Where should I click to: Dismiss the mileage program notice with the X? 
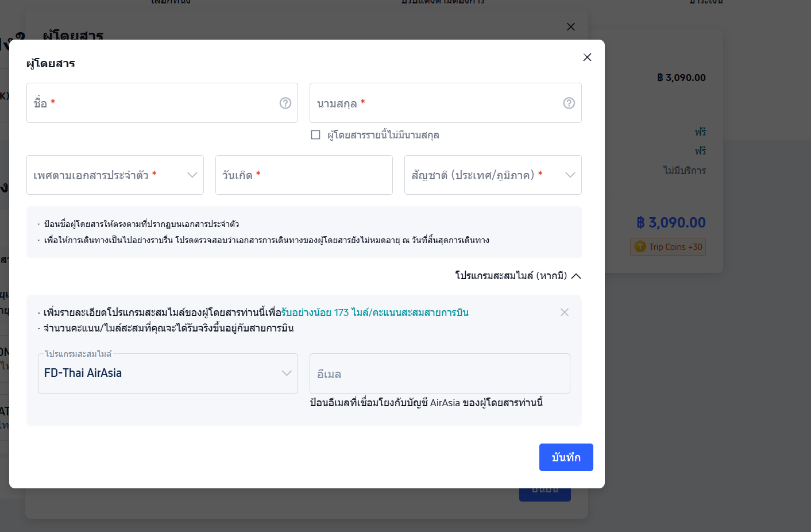pyautogui.click(x=565, y=312)
